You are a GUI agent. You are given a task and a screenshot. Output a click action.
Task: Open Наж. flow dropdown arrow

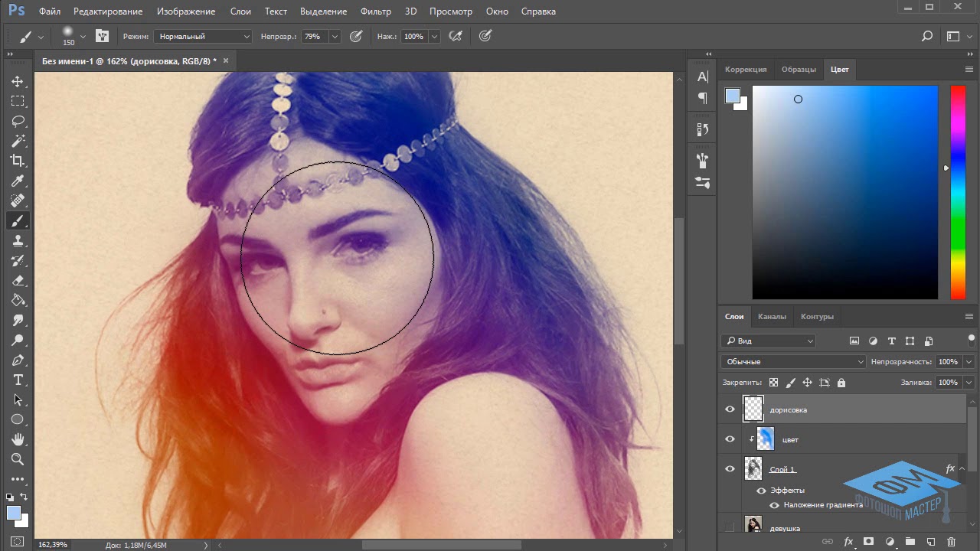click(x=435, y=36)
